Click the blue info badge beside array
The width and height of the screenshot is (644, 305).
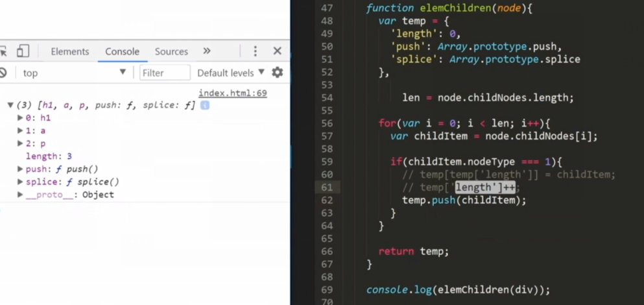tap(204, 105)
